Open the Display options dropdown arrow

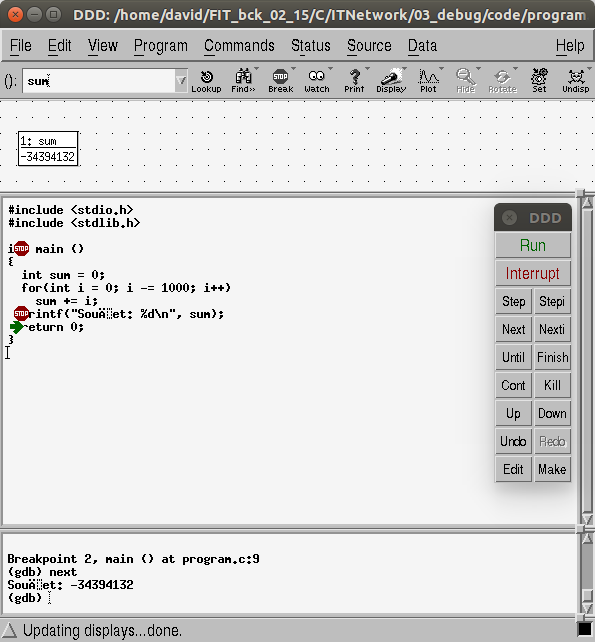click(x=405, y=68)
